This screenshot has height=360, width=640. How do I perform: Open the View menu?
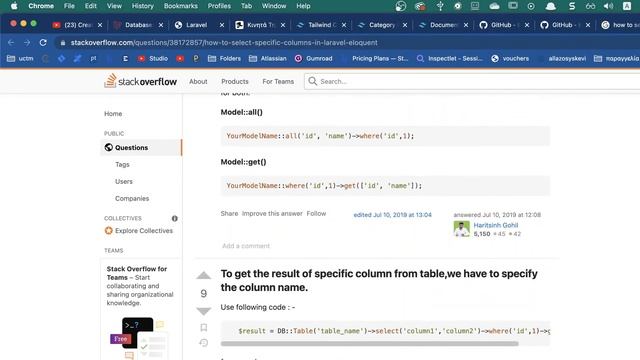click(114, 6)
